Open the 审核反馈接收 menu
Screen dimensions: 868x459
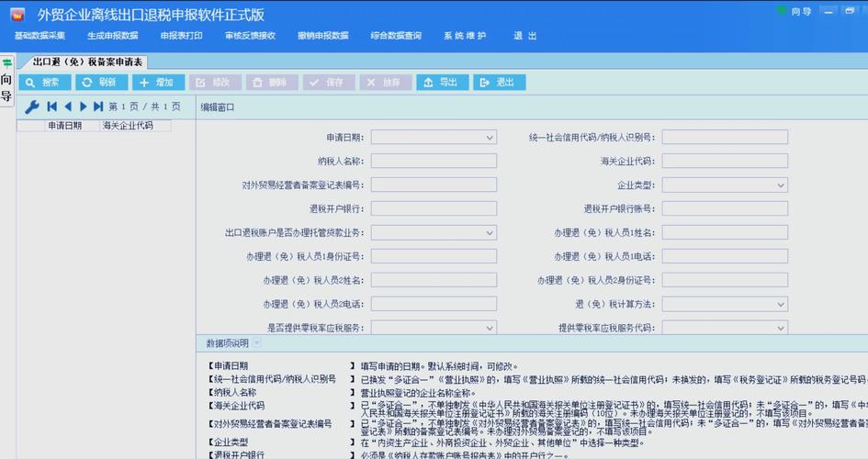click(250, 36)
